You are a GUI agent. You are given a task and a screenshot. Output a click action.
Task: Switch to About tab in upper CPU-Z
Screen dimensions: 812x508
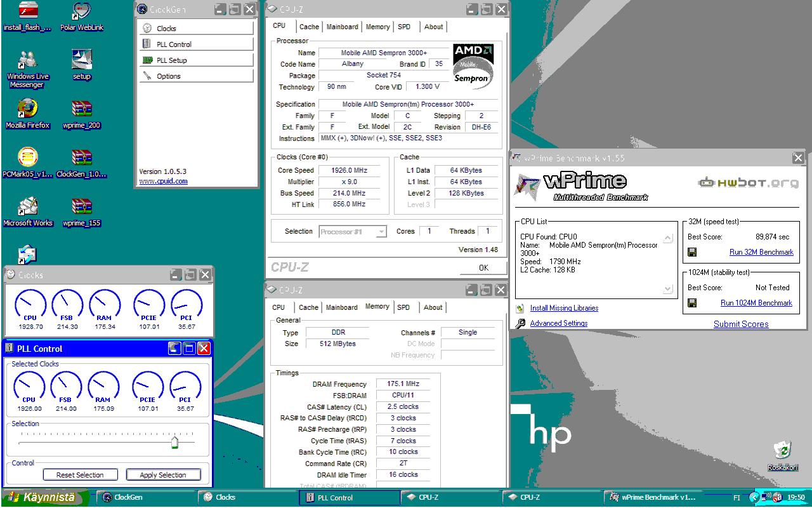[x=434, y=27]
